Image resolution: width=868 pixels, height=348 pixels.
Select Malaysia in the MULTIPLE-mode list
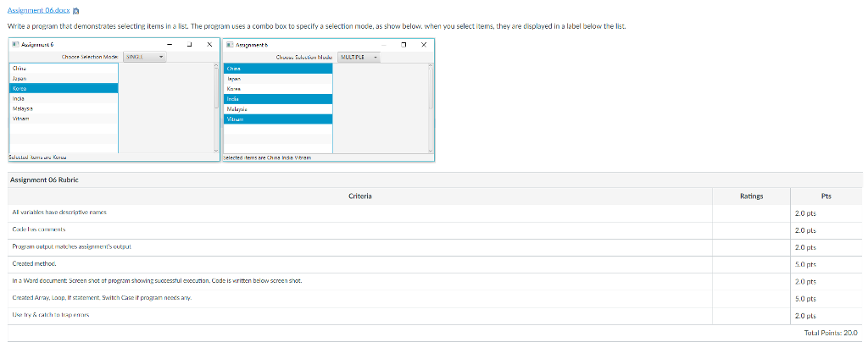(x=278, y=108)
